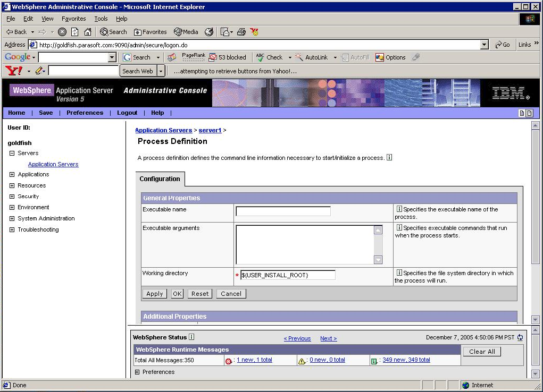Click the spell Check button

tap(270, 57)
